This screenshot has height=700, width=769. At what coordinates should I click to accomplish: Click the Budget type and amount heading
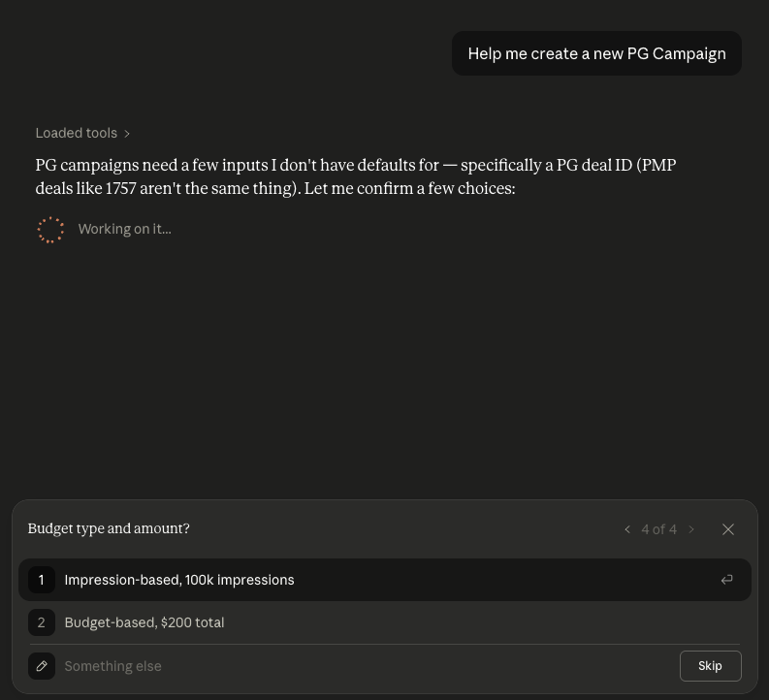(x=109, y=528)
